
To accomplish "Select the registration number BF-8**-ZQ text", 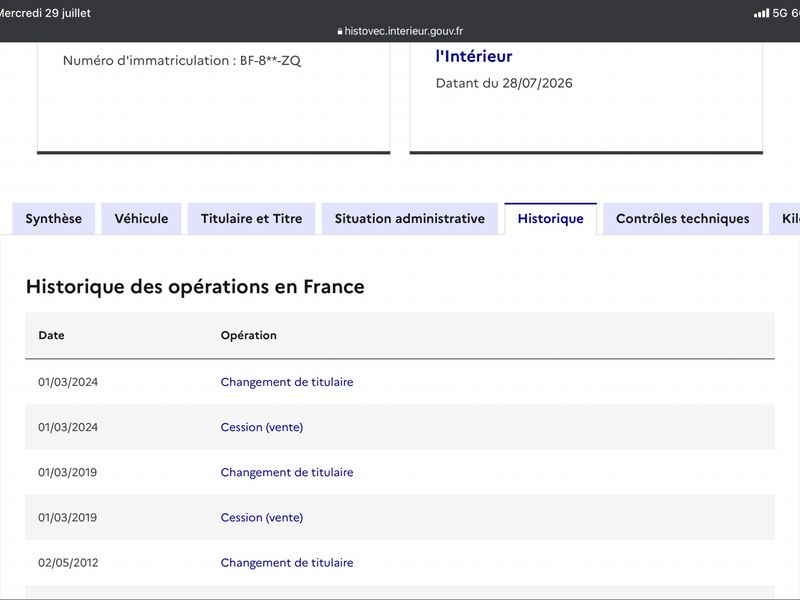I will pyautogui.click(x=270, y=61).
